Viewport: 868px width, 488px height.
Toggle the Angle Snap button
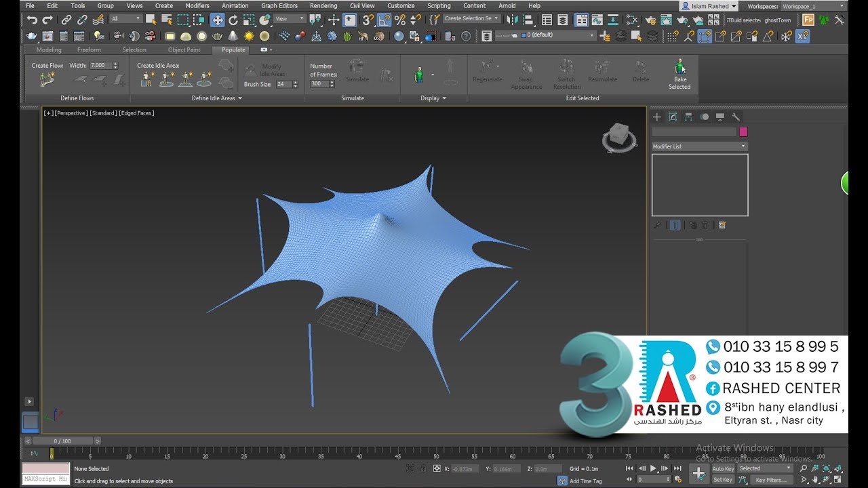pyautogui.click(x=384, y=20)
